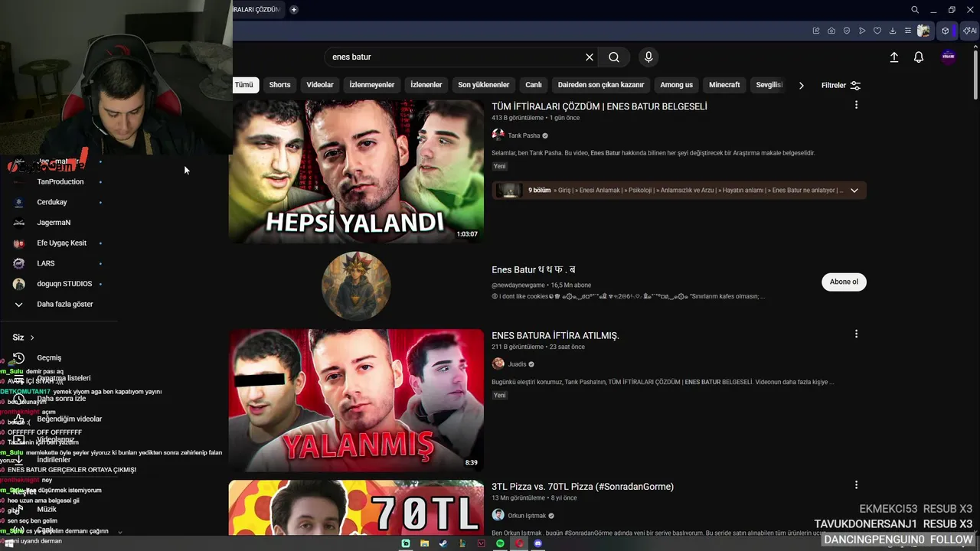The image size is (980, 551).
Task: Select the Son yüklenenler filter chip
Action: tap(484, 85)
